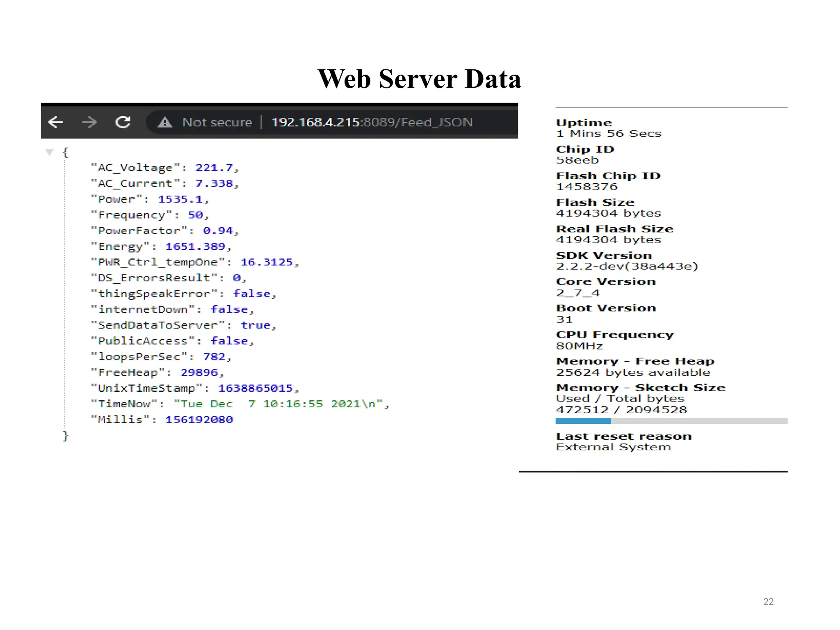Viewport: 840px width, 630px height.
Task: Click the SDK Version 2.2.2-dev(38a443e) value
Action: (627, 267)
